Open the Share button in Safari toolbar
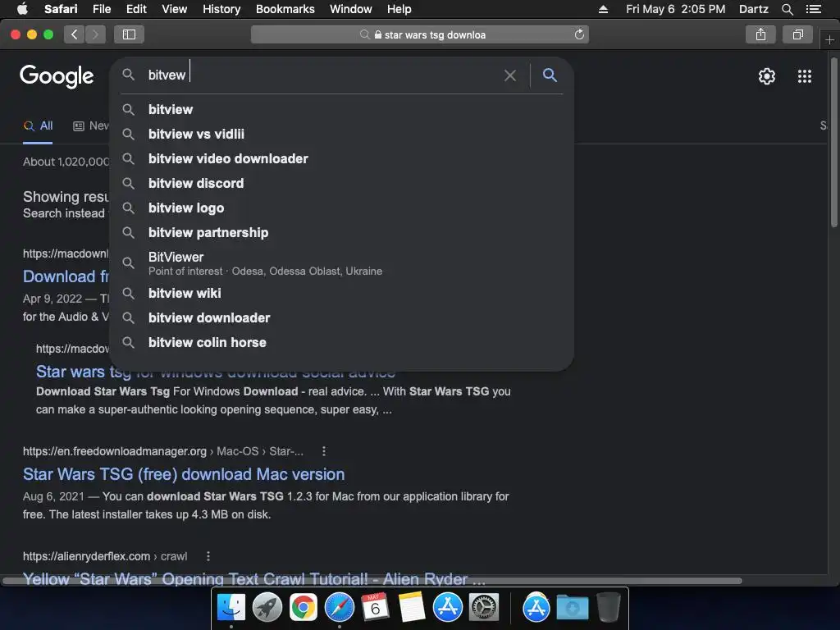840x630 pixels. tap(760, 34)
